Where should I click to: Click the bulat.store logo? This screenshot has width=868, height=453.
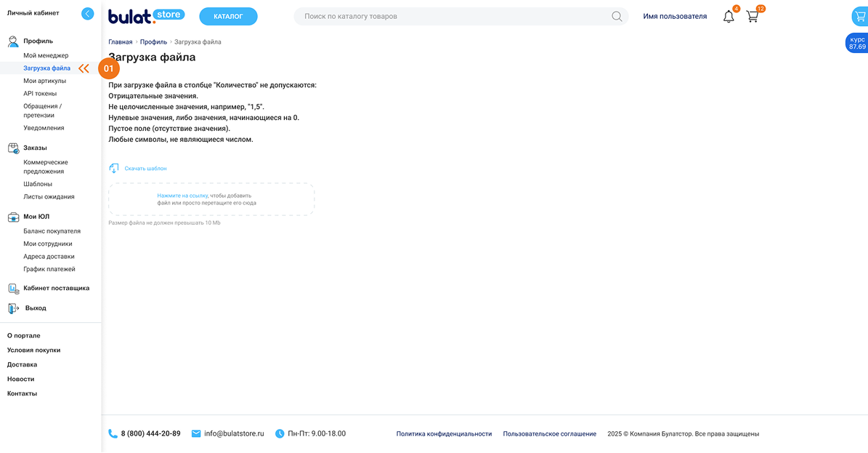pos(146,16)
